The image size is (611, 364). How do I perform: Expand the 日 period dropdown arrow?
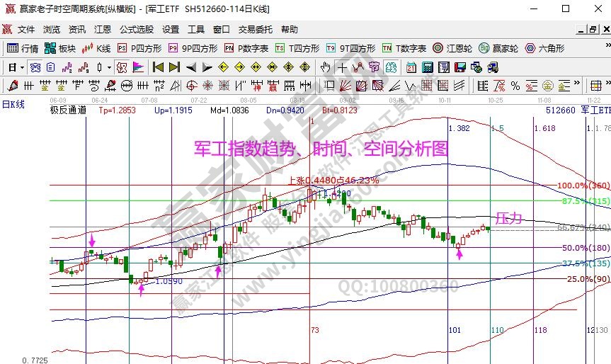pyautogui.click(x=23, y=68)
